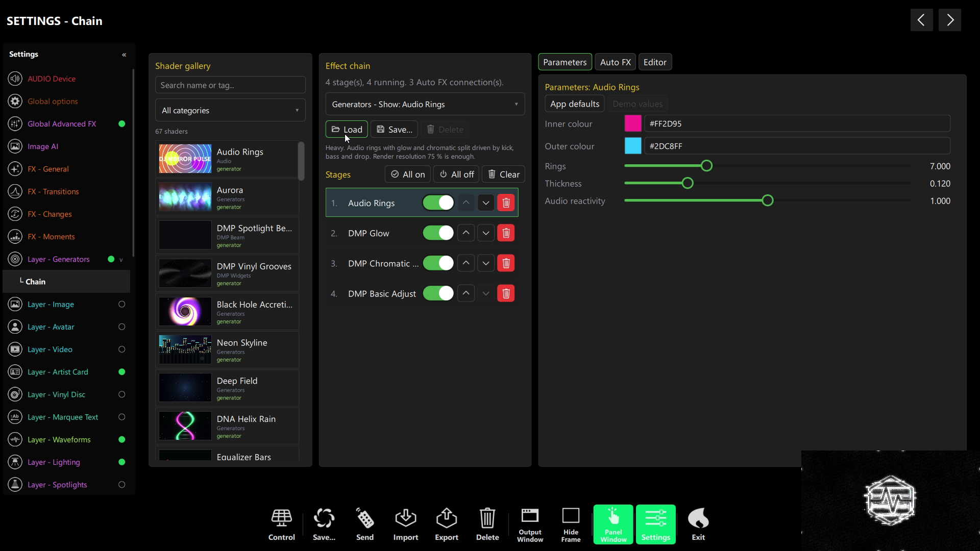The width and height of the screenshot is (980, 551).
Task: Toggle the DMP Basic Adjust stage switch
Action: tap(438, 293)
